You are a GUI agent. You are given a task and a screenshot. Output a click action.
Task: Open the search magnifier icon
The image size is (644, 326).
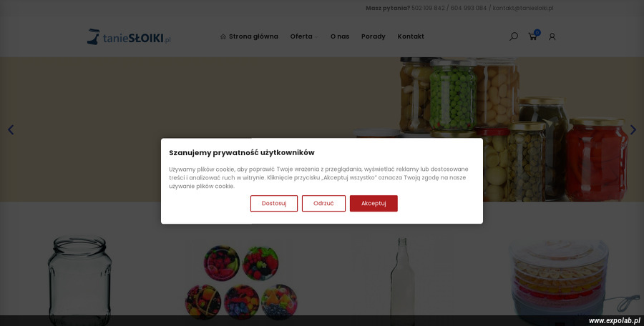513,36
